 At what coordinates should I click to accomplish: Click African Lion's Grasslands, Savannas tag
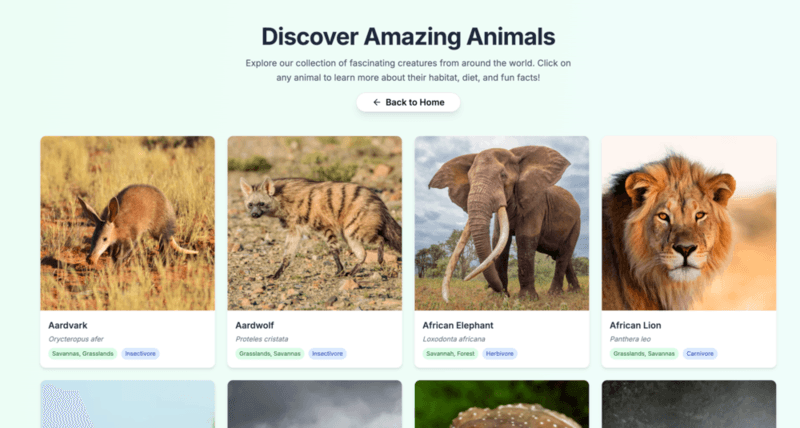[x=643, y=353]
